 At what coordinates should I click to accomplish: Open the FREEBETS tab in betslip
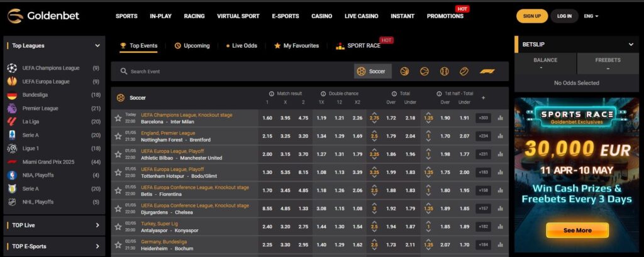click(x=608, y=63)
